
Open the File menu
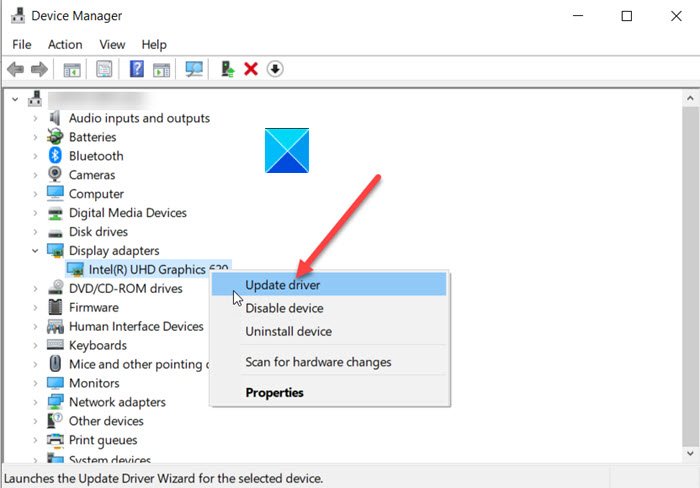pos(22,45)
